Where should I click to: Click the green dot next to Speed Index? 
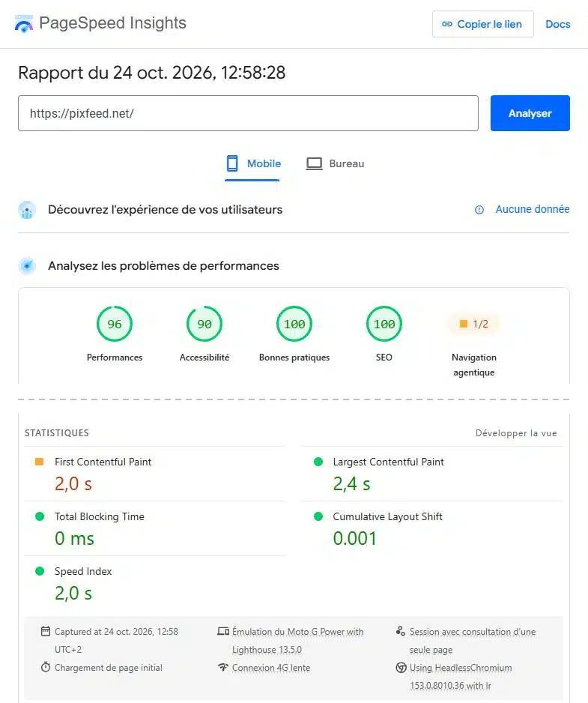click(x=40, y=571)
